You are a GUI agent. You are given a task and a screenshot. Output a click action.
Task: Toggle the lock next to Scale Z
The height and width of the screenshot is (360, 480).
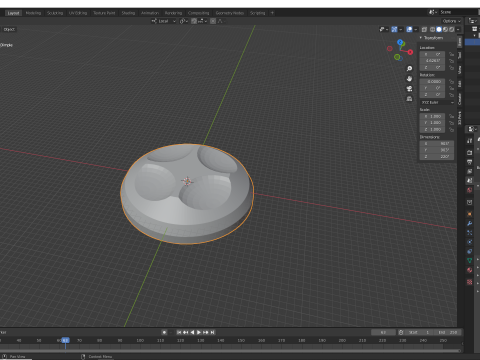(x=451, y=129)
